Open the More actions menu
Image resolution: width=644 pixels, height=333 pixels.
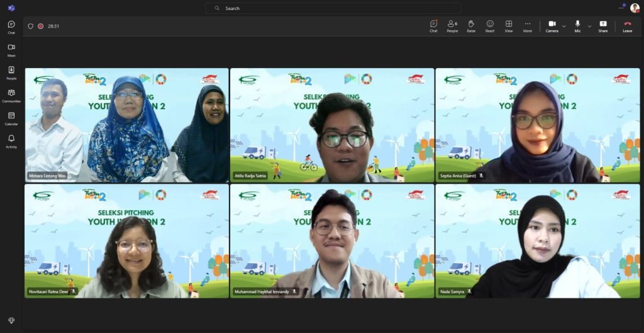[x=528, y=26]
